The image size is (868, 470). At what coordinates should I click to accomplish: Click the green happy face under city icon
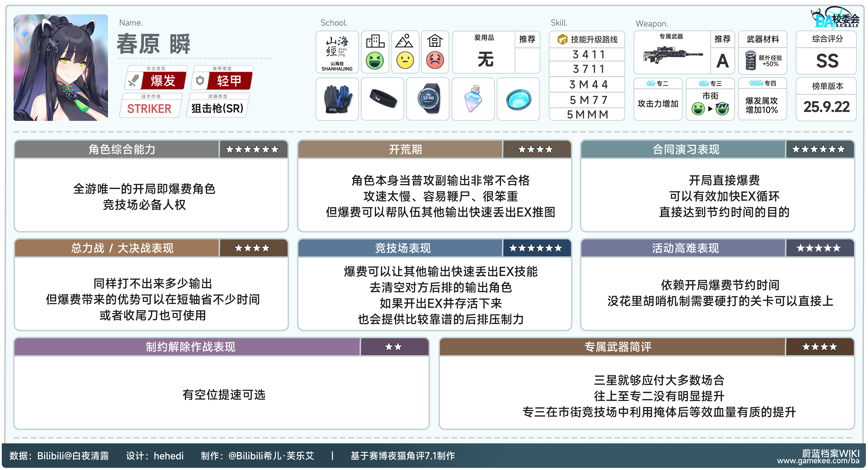(x=375, y=61)
